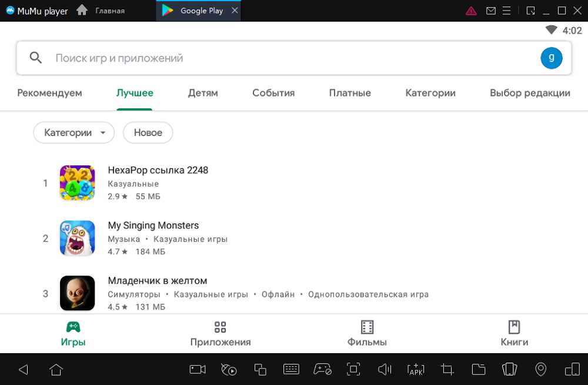588x385 pixels.
Task: Select the Лучшее tab
Action: pyautogui.click(x=135, y=93)
